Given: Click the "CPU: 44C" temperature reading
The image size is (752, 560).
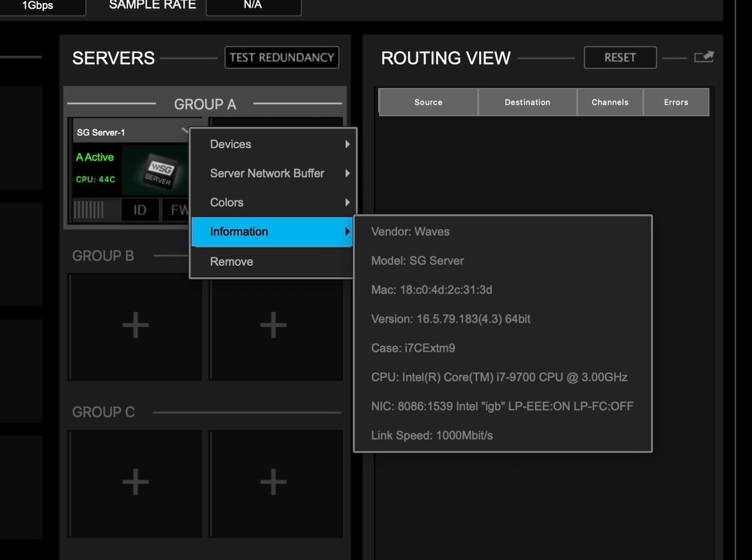Looking at the screenshot, I should [95, 179].
